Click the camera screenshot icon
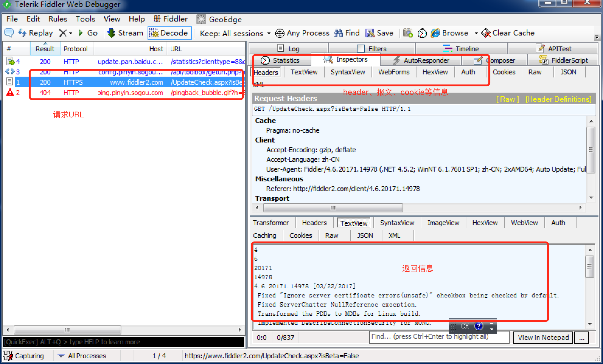603x364 pixels. pos(408,33)
